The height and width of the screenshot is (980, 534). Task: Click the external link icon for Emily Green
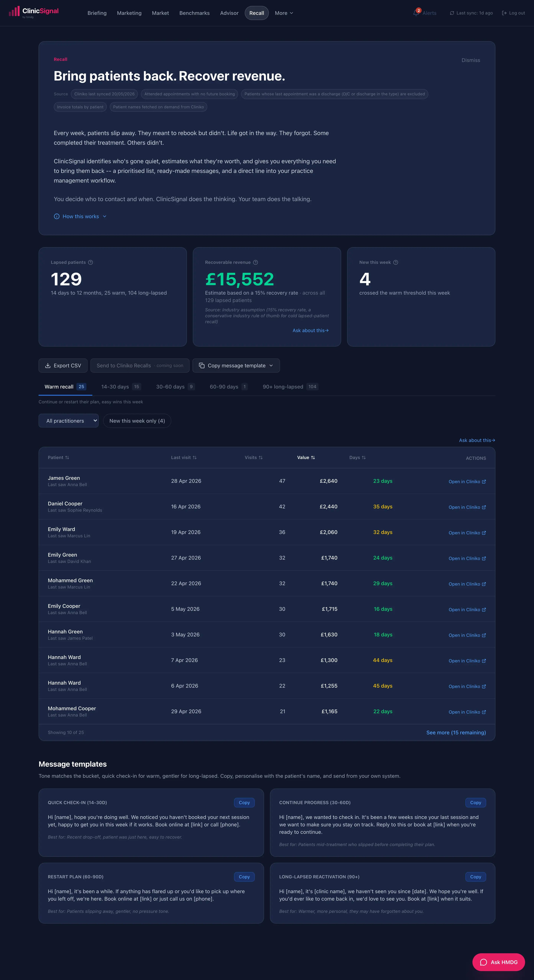pos(484,558)
